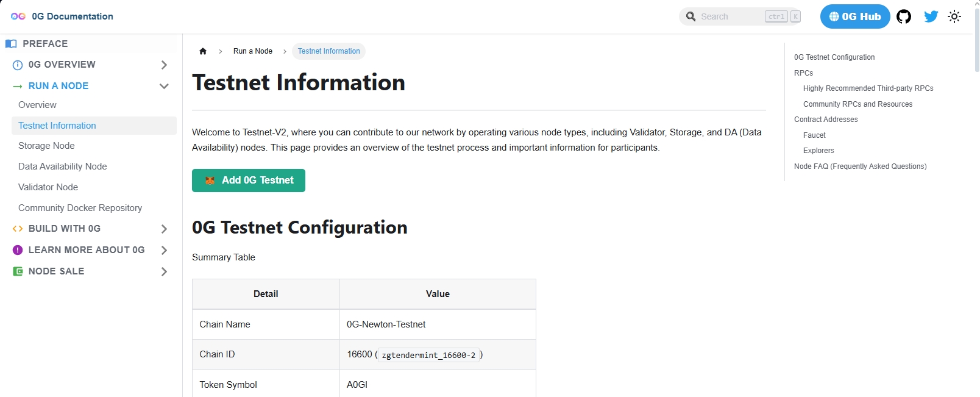Jump to Contract Addresses in table of contents

[826, 120]
